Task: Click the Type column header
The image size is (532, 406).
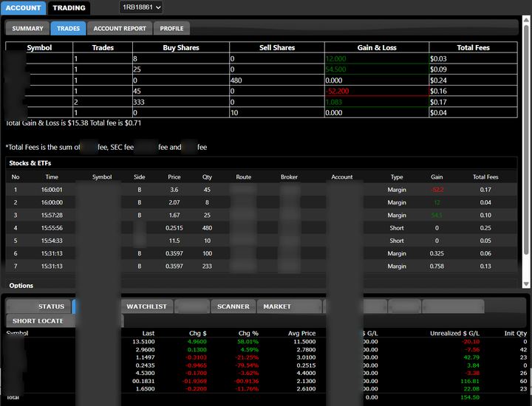Action: pos(397,177)
